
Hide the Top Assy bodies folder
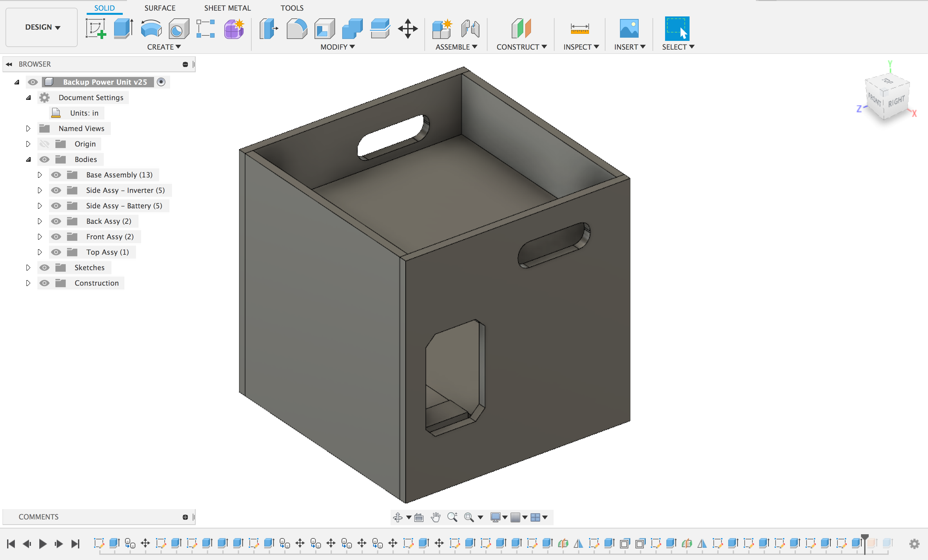[56, 252]
